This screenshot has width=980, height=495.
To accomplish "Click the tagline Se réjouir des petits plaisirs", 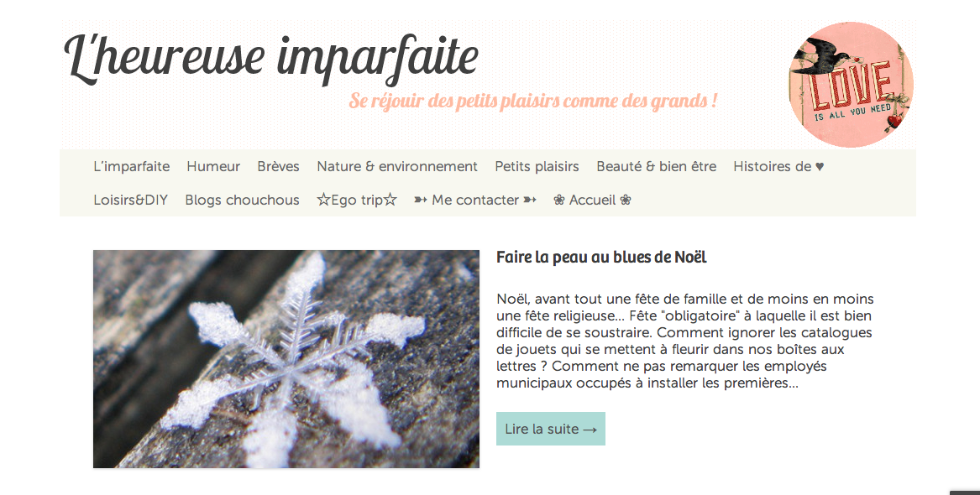I will pyautogui.click(x=533, y=101).
